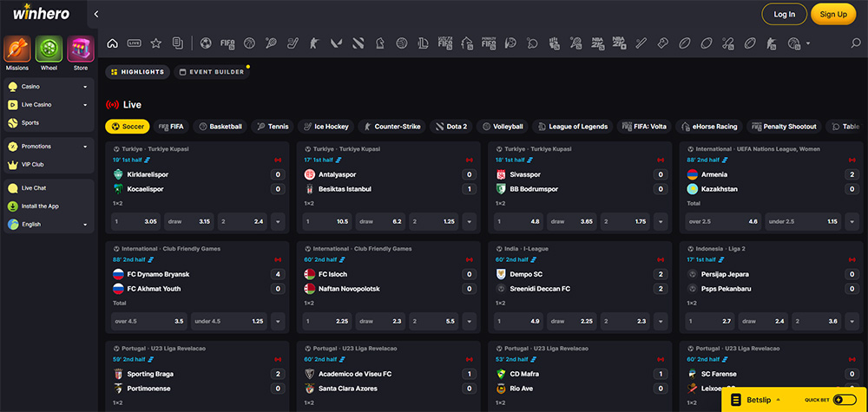Click the LIVE icon in top toolbar
Viewport: 868px width, 412px height.
134,43
